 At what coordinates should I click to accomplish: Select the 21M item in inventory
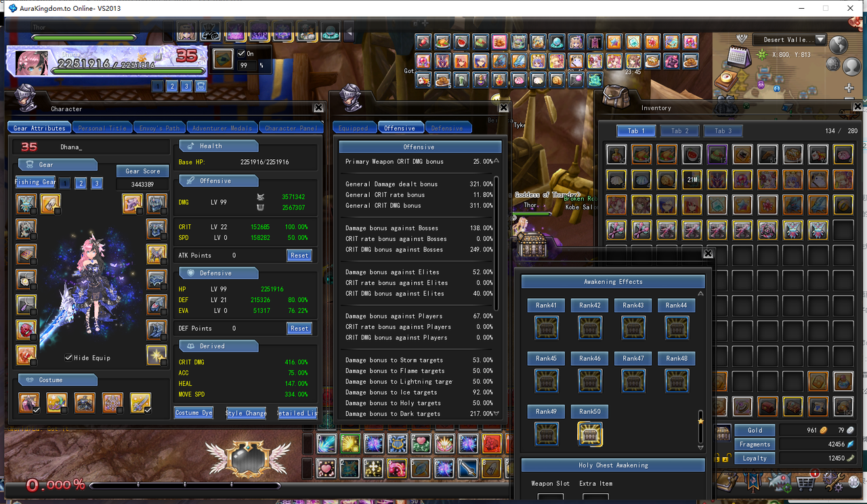click(x=692, y=180)
